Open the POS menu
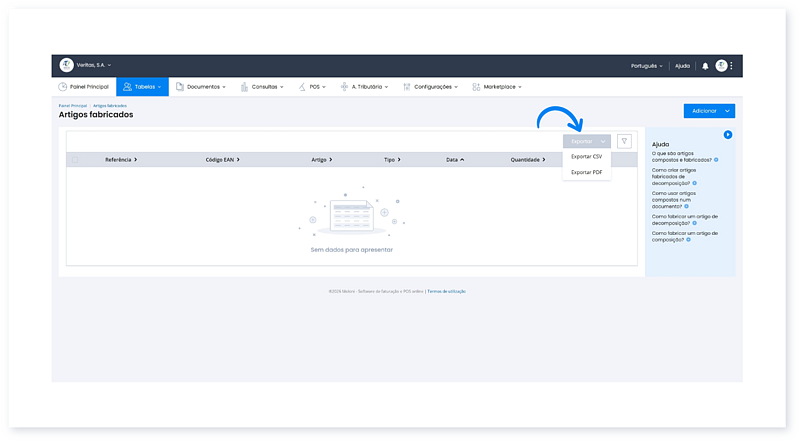This screenshot has width=800, height=442. click(312, 87)
